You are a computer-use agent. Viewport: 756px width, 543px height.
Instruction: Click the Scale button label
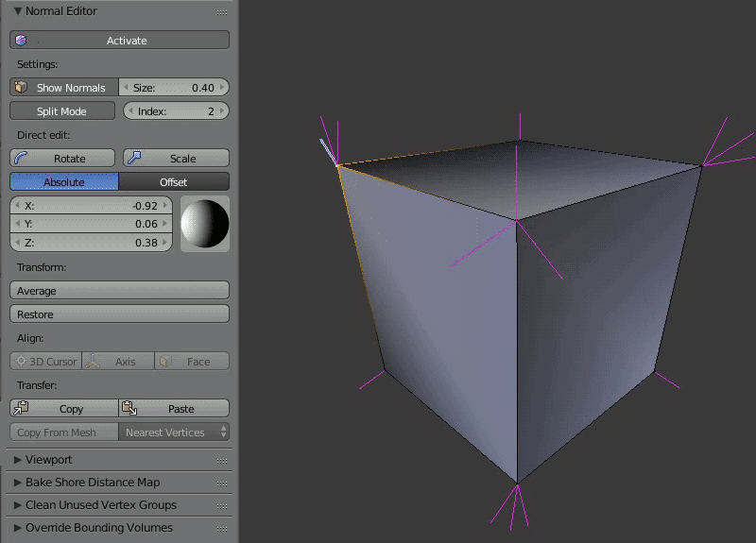tap(182, 159)
